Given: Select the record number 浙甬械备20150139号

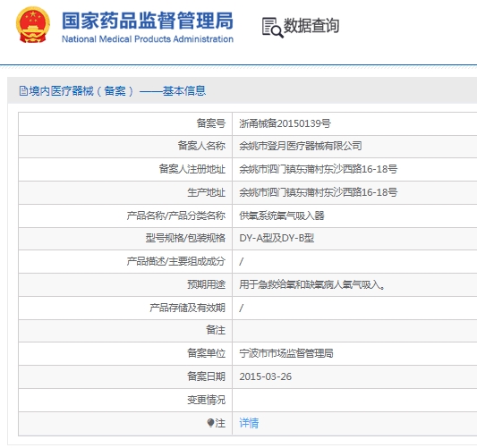Looking at the screenshot, I should [x=285, y=123].
